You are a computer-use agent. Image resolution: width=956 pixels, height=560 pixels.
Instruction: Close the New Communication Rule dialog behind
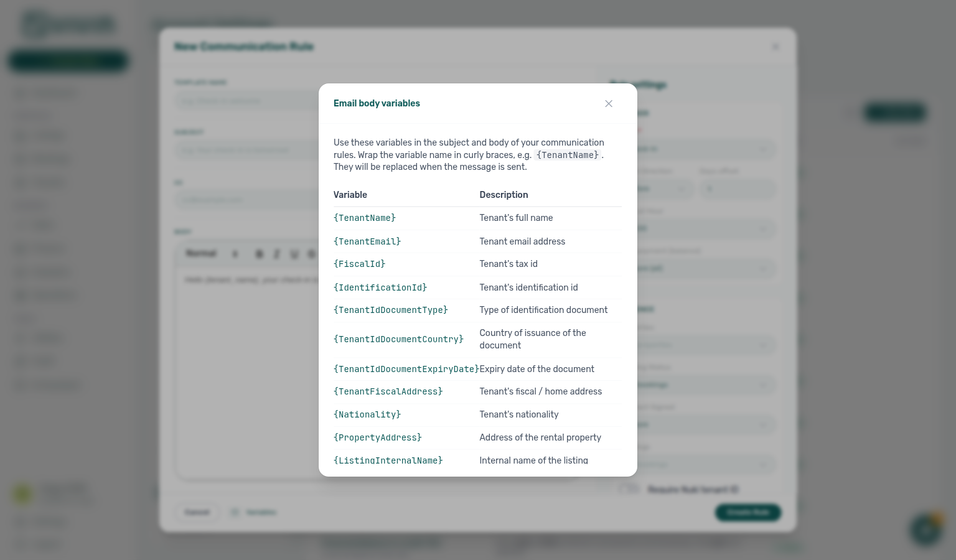tap(776, 47)
